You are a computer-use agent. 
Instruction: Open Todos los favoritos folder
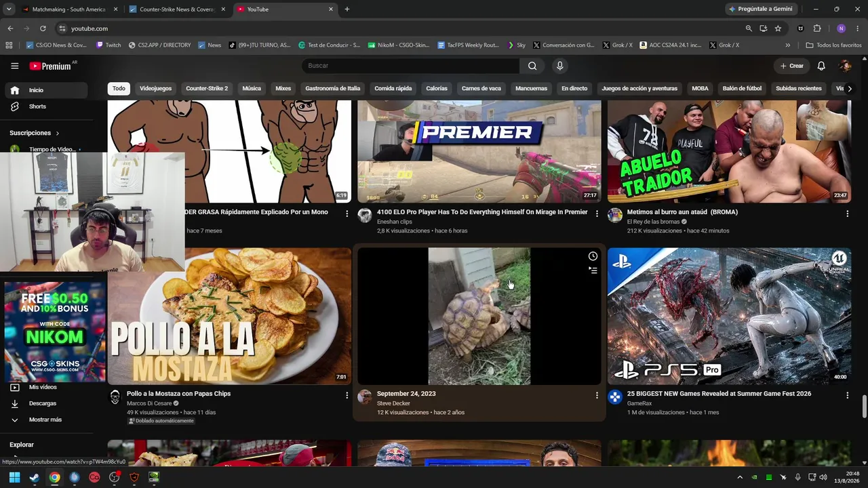point(833,45)
